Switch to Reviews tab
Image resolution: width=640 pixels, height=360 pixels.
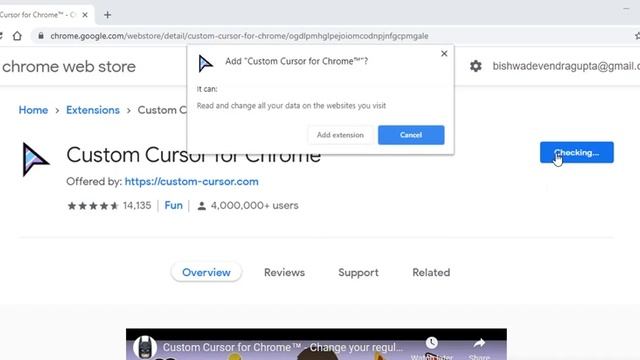284,272
